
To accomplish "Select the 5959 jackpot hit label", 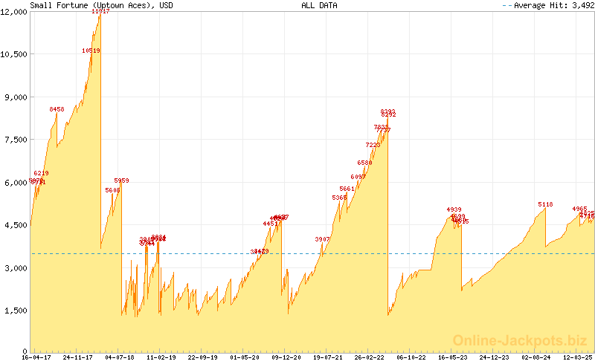I will coord(121,181).
